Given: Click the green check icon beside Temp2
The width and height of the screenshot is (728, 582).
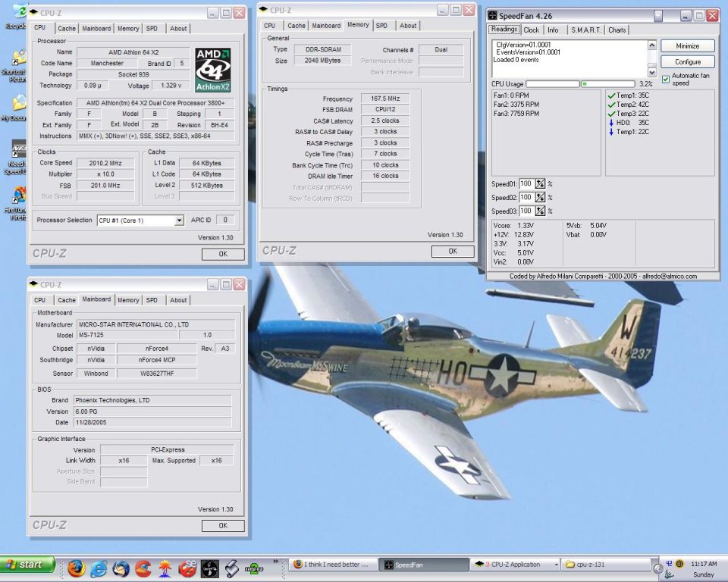Looking at the screenshot, I should [611, 105].
